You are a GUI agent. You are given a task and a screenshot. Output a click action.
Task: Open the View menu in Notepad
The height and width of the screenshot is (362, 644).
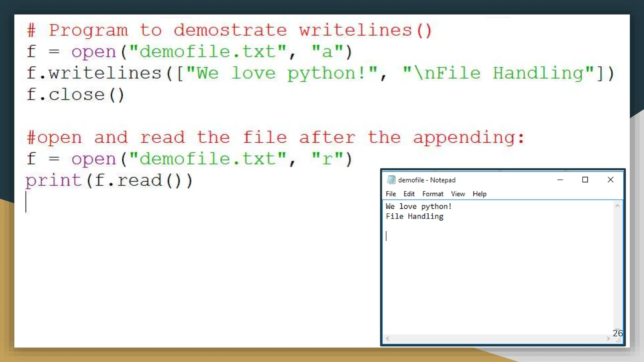[x=458, y=194]
